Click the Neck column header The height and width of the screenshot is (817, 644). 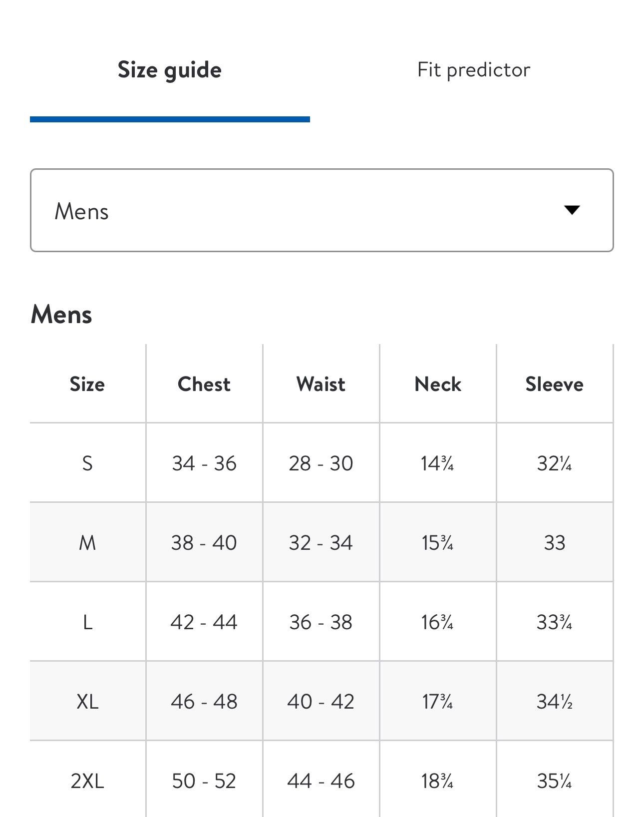coord(438,384)
